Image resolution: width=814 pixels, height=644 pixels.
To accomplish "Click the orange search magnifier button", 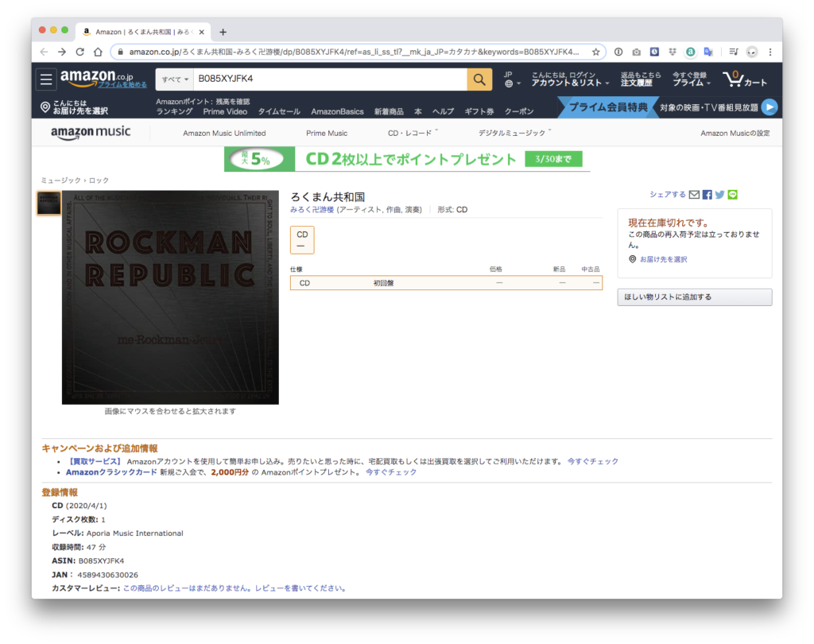I will point(479,80).
